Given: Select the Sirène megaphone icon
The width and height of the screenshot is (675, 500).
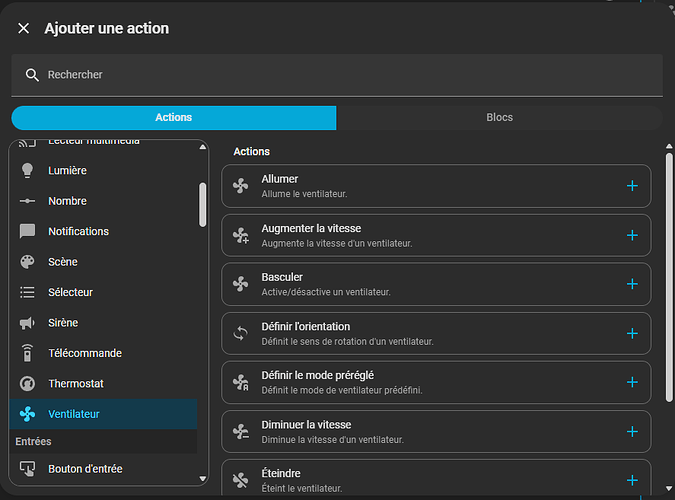Looking at the screenshot, I should [28, 323].
